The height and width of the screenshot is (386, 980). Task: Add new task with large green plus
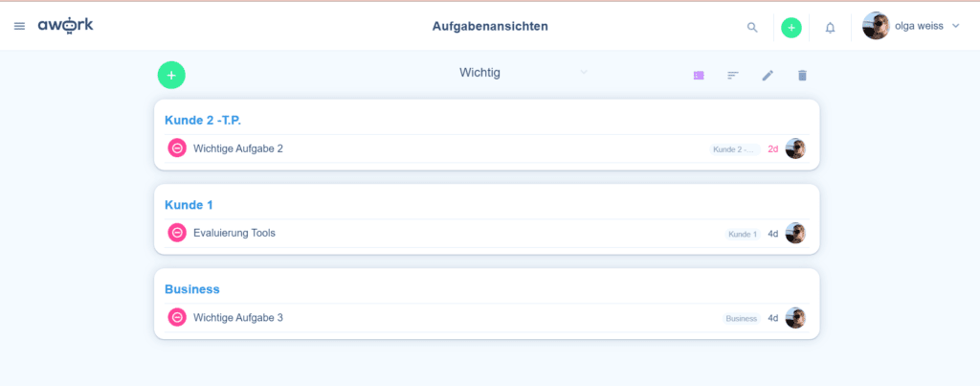tap(171, 74)
